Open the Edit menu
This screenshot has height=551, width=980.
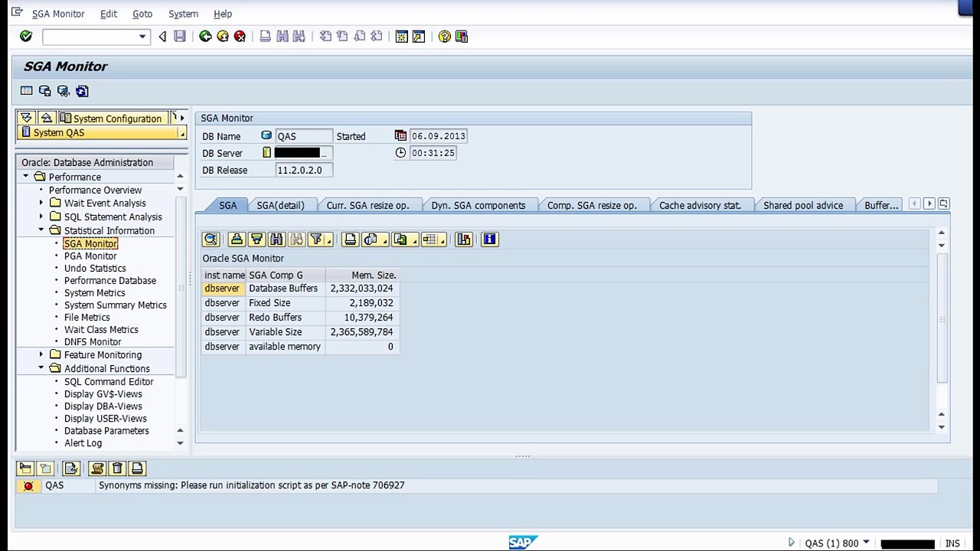point(109,14)
